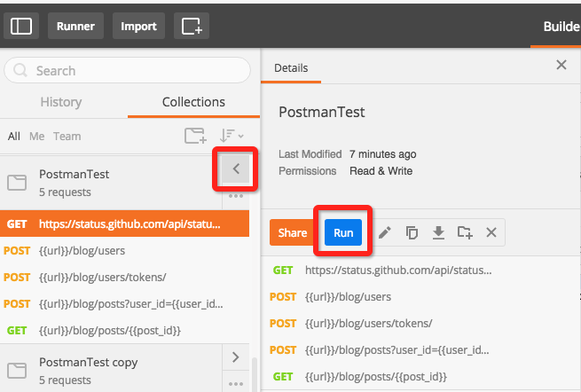
Task: Delete collection with the X icon
Action: coord(491,232)
